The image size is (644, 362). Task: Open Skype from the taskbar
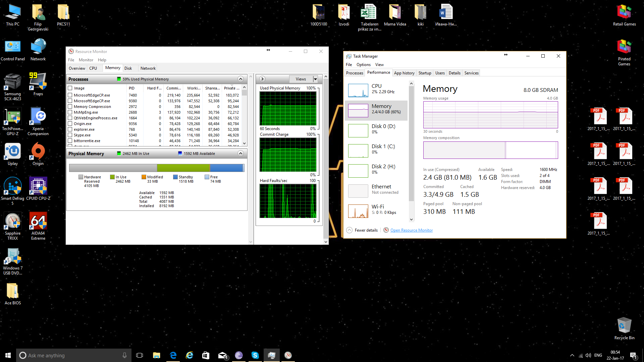pyautogui.click(x=255, y=355)
